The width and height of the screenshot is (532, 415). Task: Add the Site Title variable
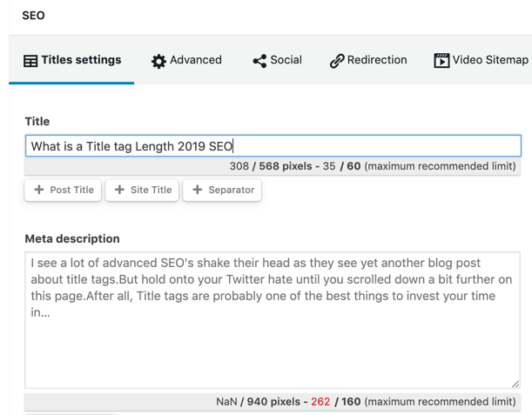coord(142,190)
